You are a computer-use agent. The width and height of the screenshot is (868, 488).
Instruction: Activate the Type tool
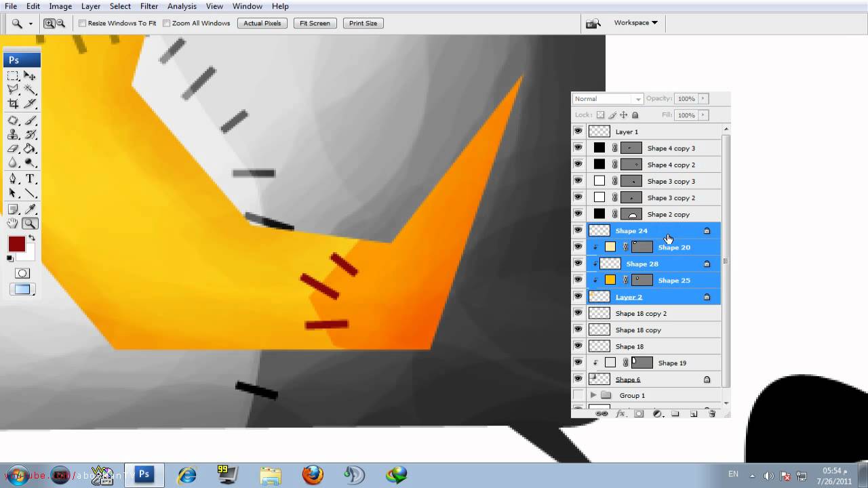30,179
